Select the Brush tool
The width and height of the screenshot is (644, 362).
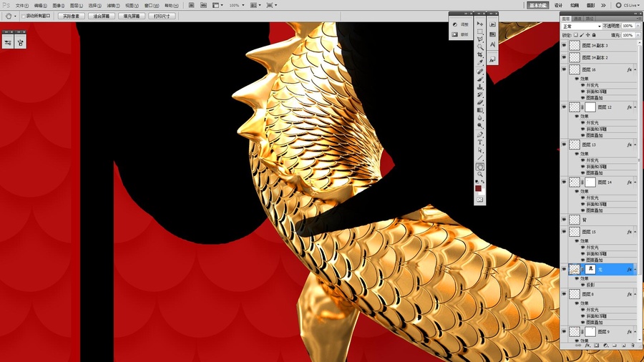pyautogui.click(x=479, y=79)
